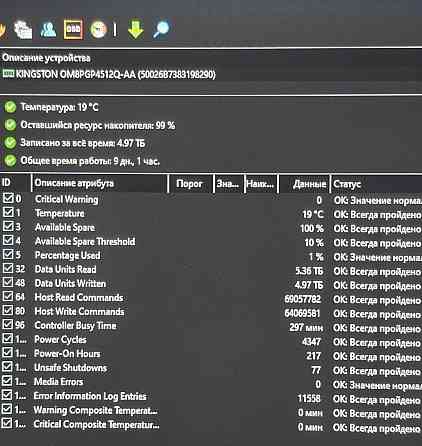The height and width of the screenshot is (446, 422).
Task: Select the KINGSTON OM8PGP4512Q-AA device entry
Action: click(x=109, y=74)
